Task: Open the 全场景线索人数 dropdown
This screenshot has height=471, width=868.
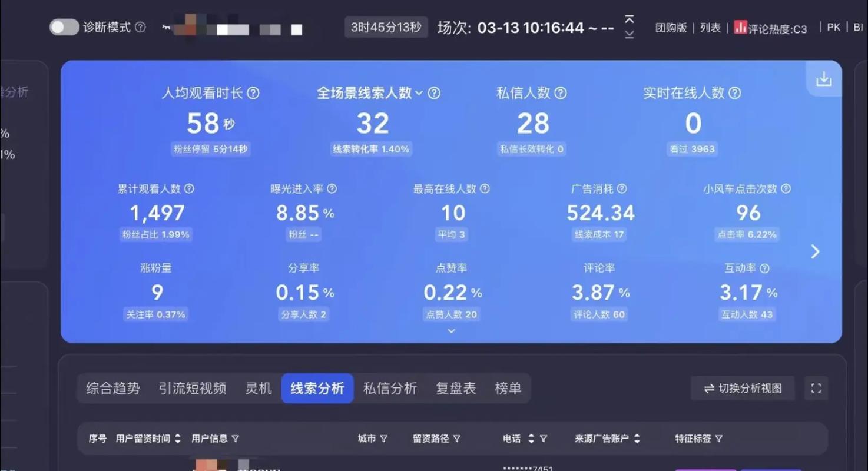Action: click(x=419, y=93)
